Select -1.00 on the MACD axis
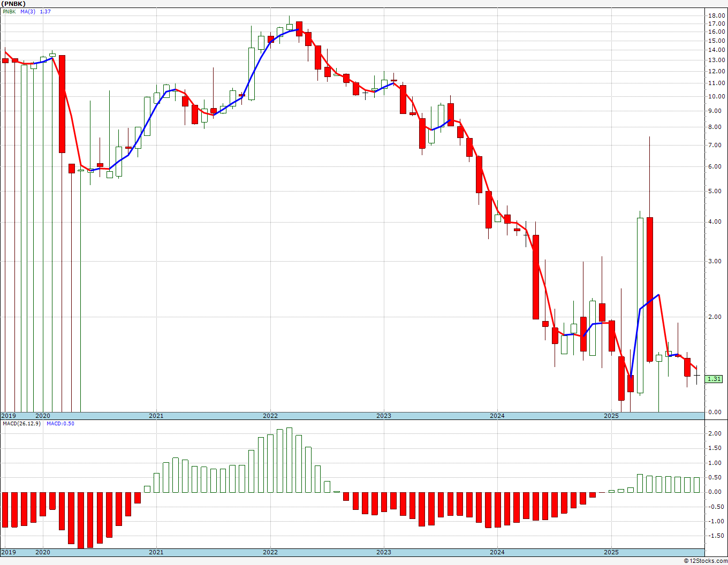The height and width of the screenshot is (565, 728). pos(715,521)
